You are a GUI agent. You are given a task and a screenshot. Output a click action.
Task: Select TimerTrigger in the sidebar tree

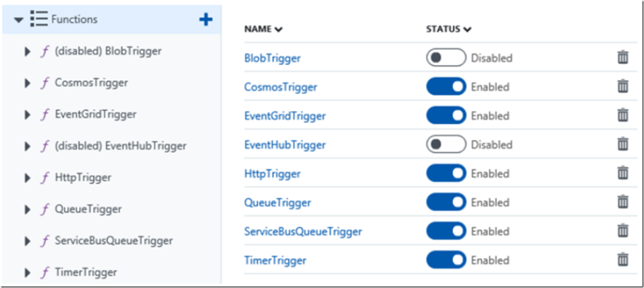(x=86, y=272)
